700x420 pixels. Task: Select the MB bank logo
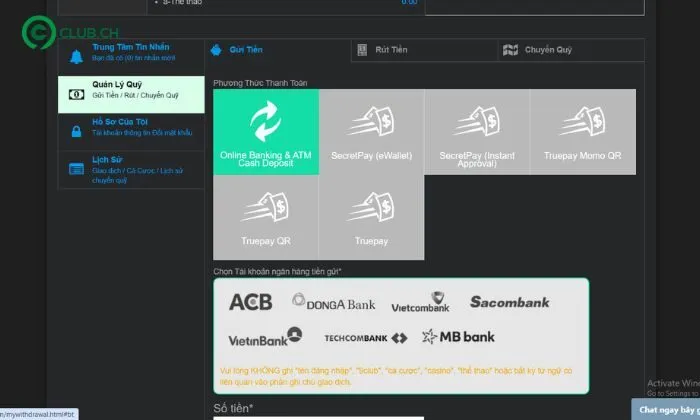click(458, 337)
